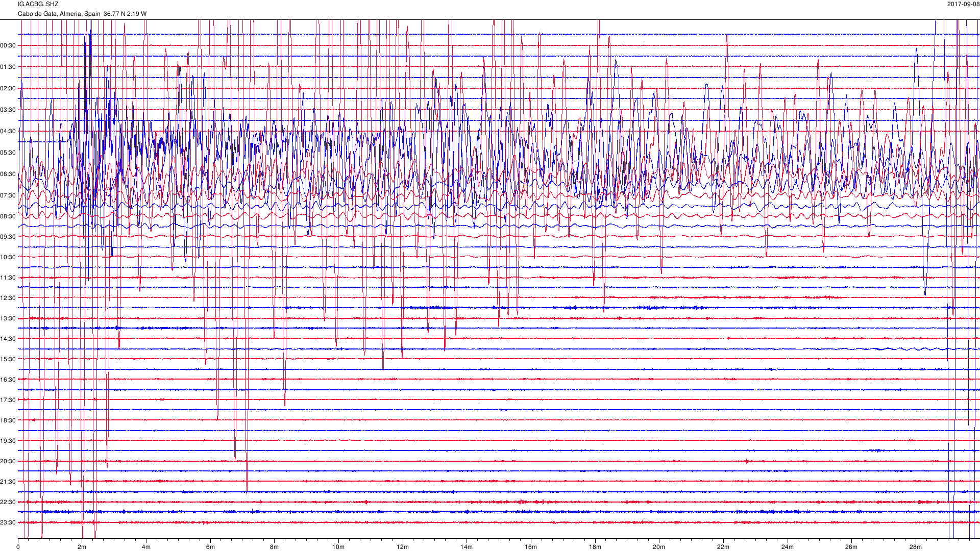Click the 6m axis tick label
Image resolution: width=980 pixels, height=551 pixels.
[x=210, y=547]
